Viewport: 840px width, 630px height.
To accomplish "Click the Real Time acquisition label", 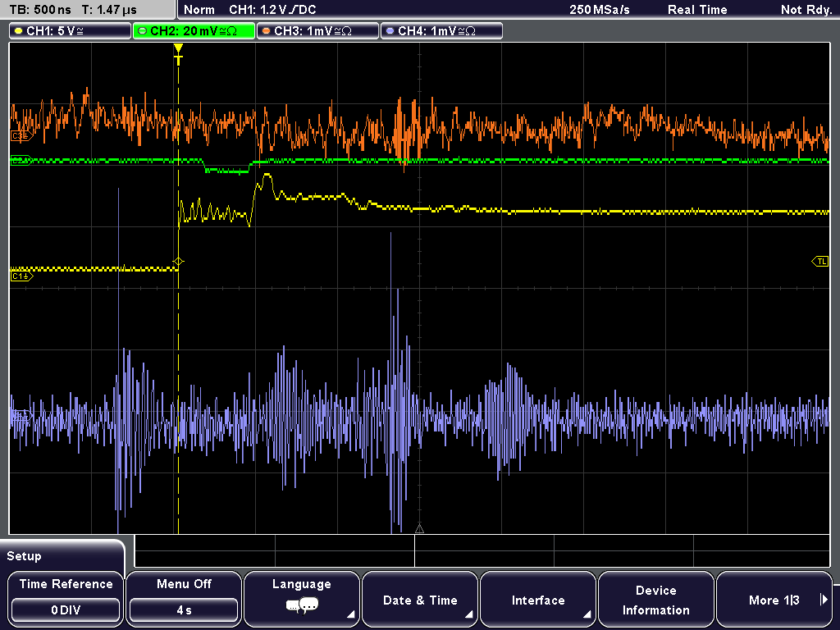I will (x=697, y=10).
